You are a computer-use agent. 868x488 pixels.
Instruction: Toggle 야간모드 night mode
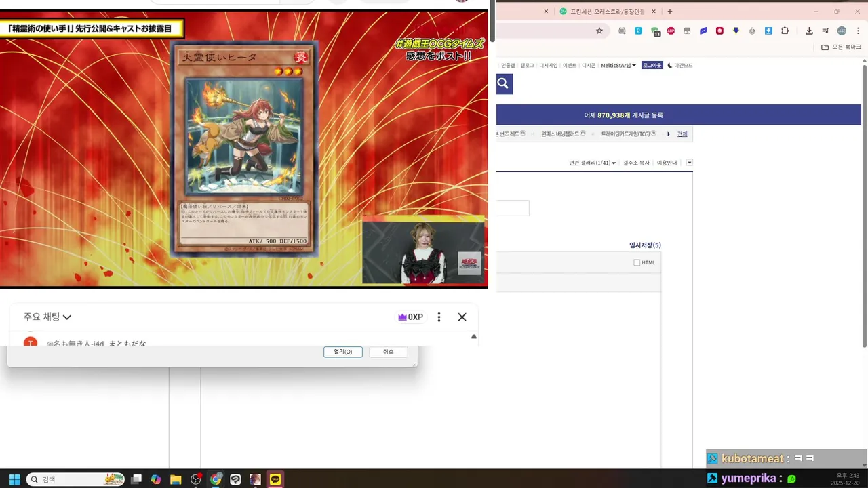pos(680,66)
